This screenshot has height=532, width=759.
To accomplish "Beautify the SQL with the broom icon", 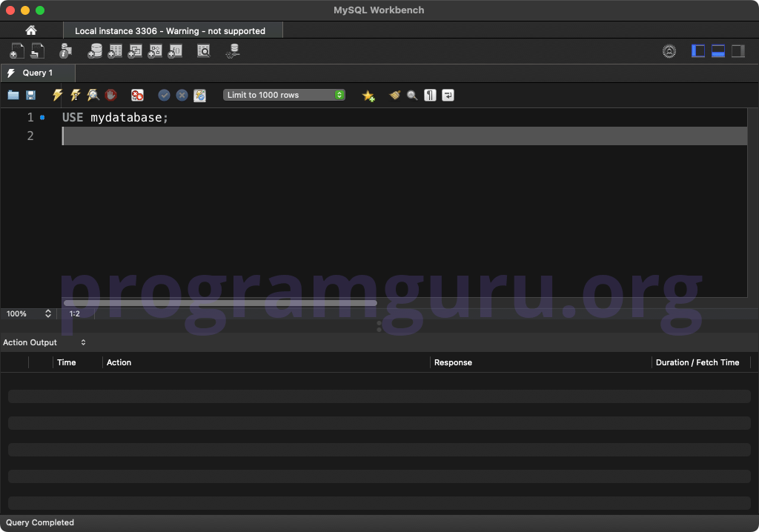I will 394,95.
